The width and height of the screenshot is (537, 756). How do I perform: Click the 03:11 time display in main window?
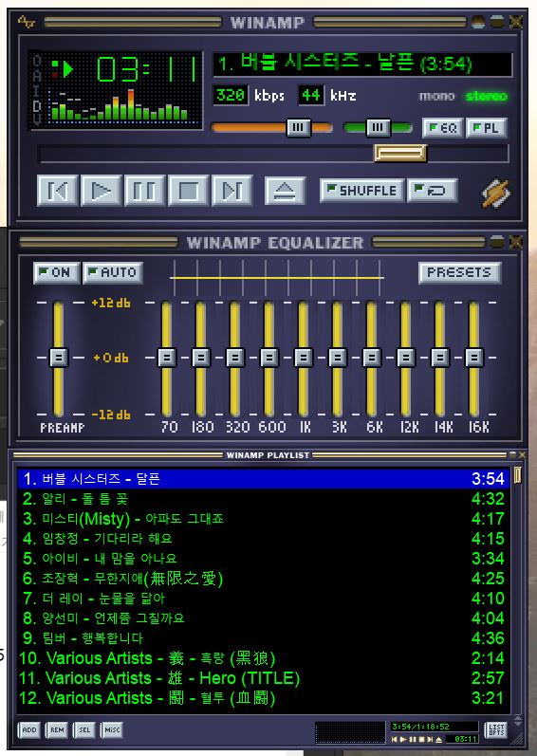(x=147, y=69)
